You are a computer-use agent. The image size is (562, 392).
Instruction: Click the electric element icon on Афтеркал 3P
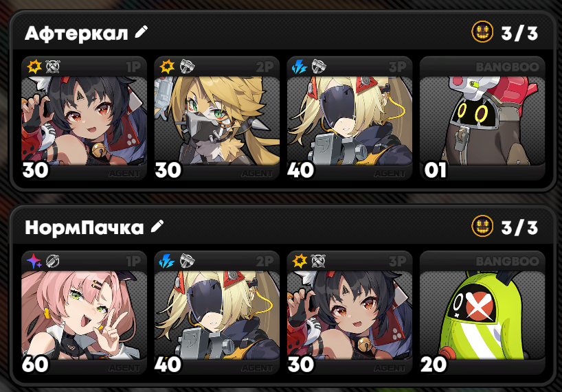pyautogui.click(x=300, y=67)
